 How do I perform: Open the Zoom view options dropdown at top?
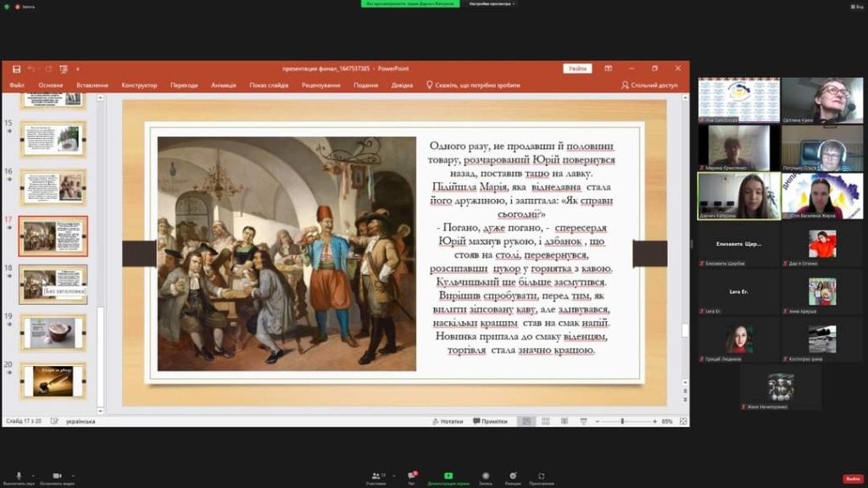[492, 4]
